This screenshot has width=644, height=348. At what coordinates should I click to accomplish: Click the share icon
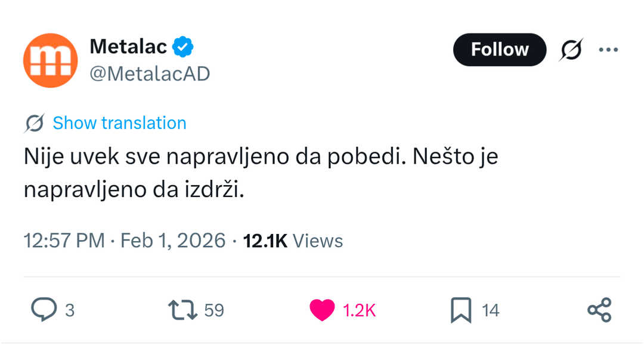(x=599, y=310)
